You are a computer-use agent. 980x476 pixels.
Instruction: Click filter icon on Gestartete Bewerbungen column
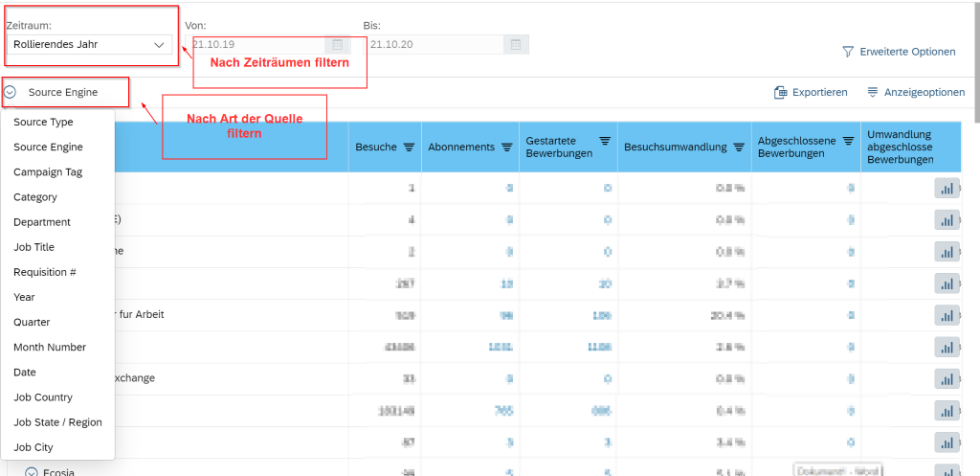point(605,141)
